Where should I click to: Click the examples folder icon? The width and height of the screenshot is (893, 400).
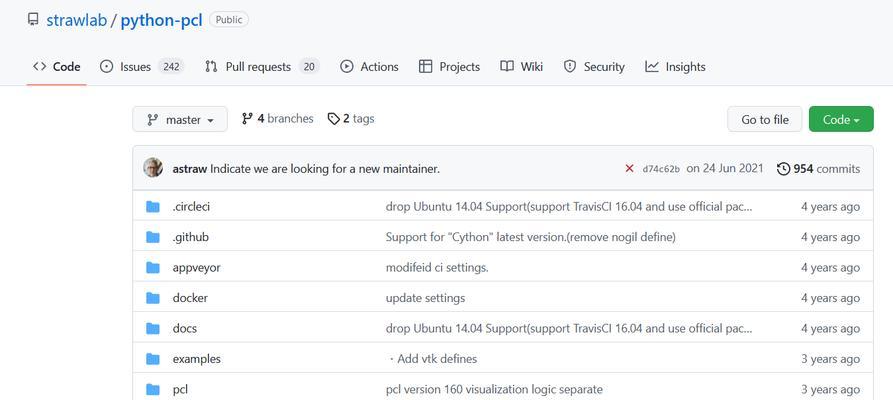tap(153, 359)
